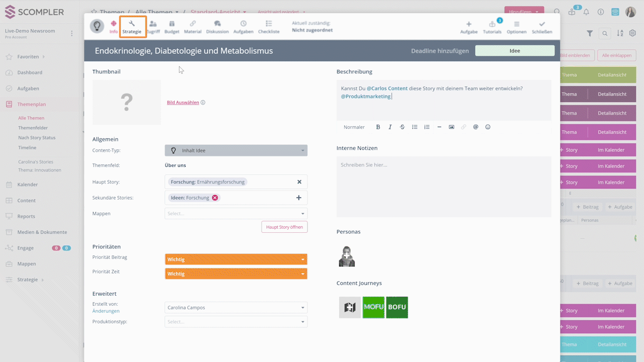The height and width of the screenshot is (362, 644).
Task: Open the Diskussion tab icon
Action: point(217,24)
